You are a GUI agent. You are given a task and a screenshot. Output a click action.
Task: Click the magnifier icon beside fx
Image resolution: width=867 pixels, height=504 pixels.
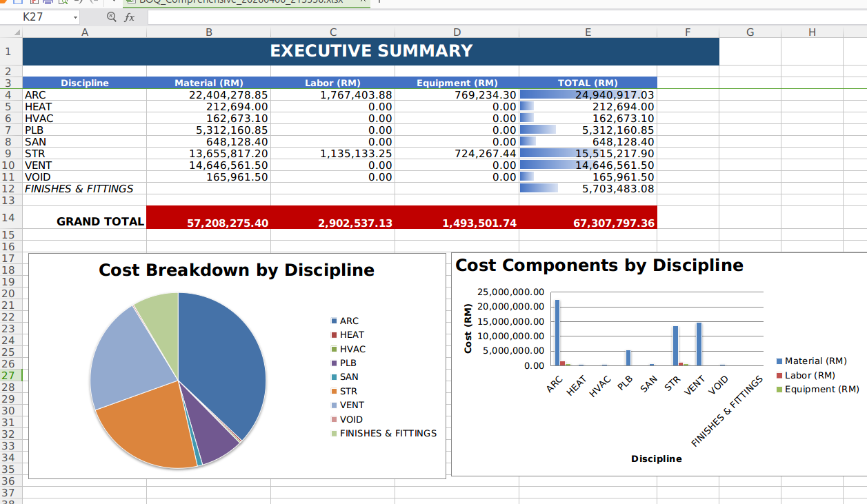pyautogui.click(x=112, y=17)
